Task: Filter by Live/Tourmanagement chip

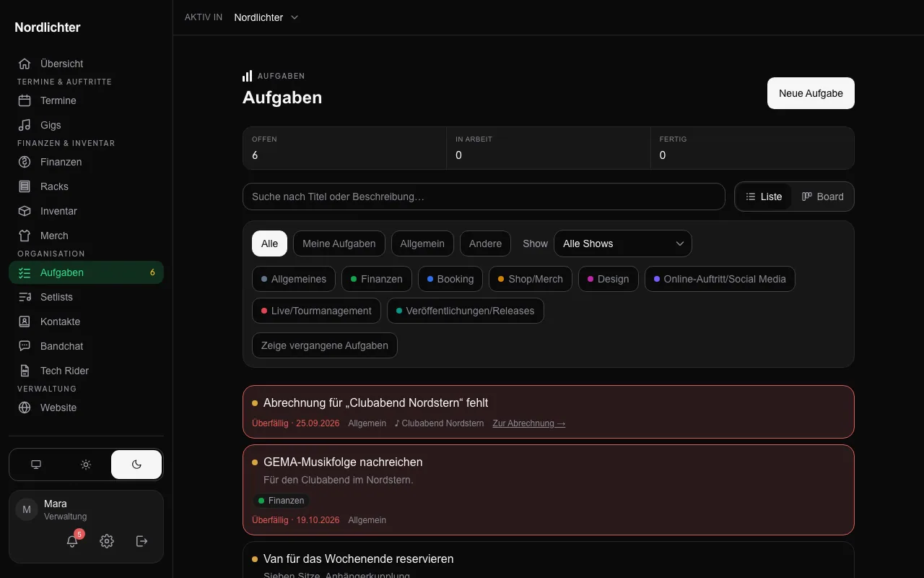Action: point(316,311)
